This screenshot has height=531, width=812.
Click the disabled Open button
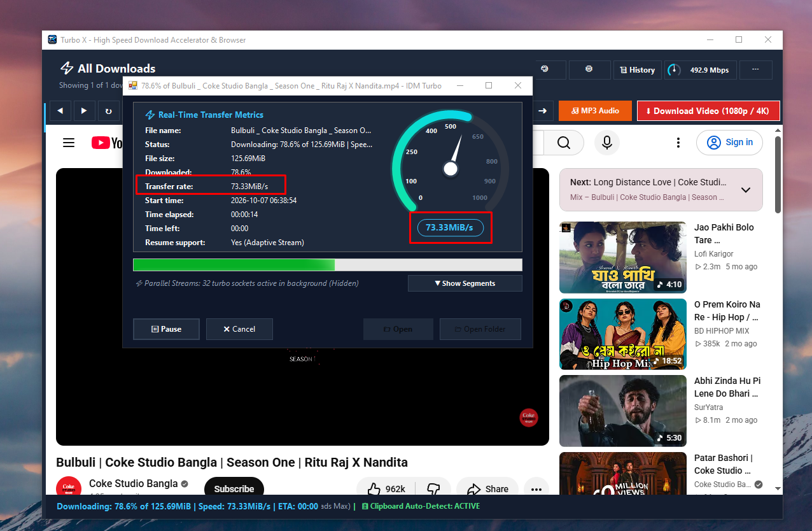pos(398,329)
